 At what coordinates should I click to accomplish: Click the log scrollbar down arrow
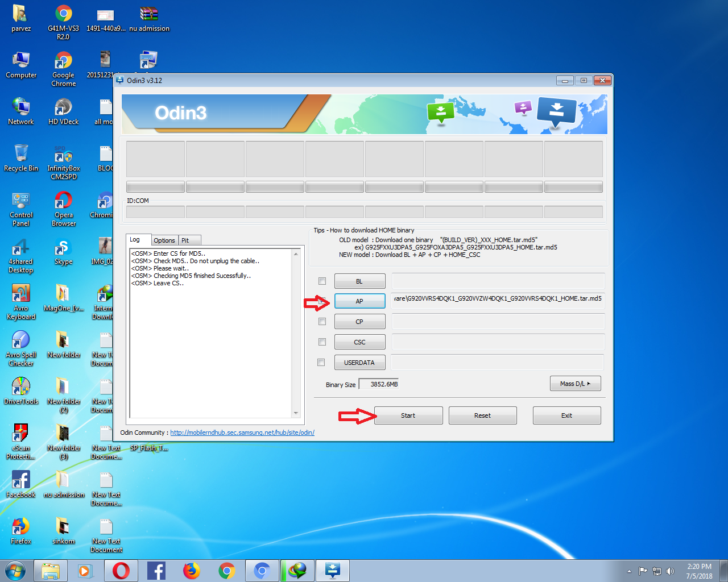pyautogui.click(x=296, y=413)
